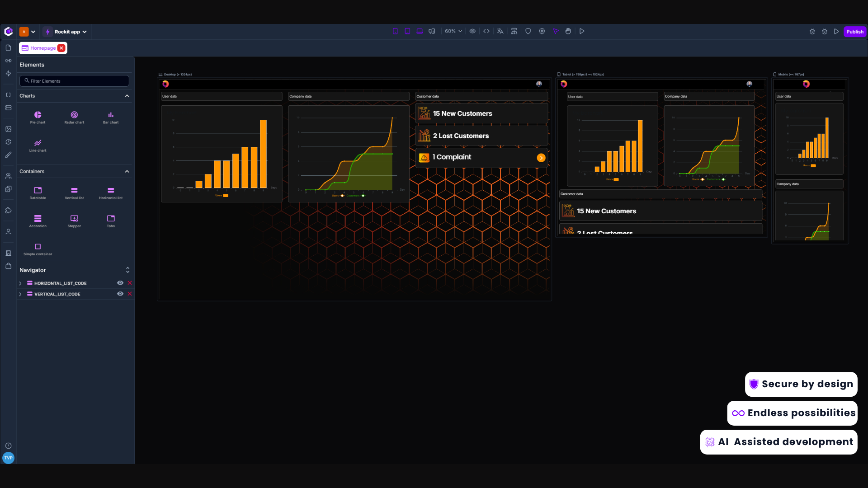Open the translation language icon
Image resolution: width=868 pixels, height=488 pixels.
point(500,31)
